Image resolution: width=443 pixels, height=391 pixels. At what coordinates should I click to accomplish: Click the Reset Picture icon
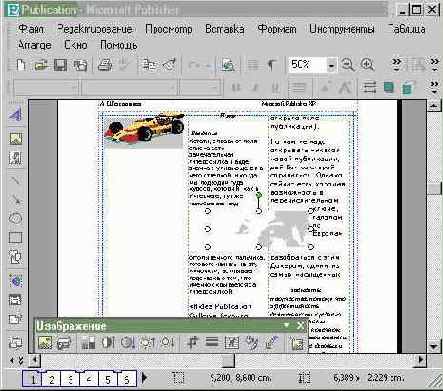point(297,343)
